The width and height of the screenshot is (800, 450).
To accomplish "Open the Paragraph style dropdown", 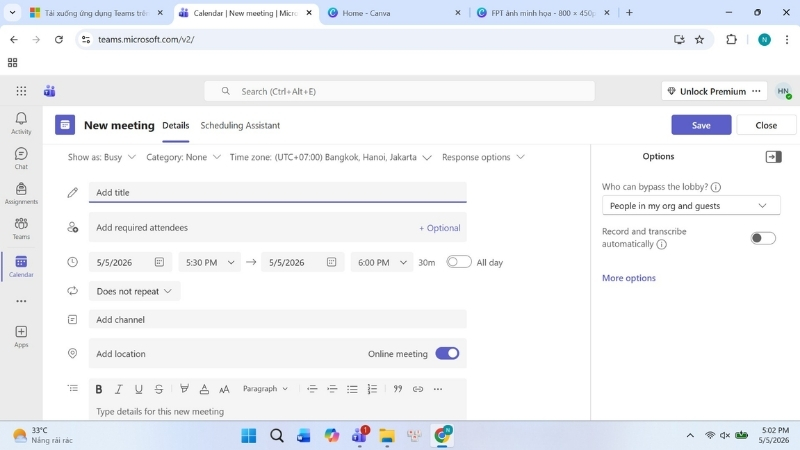I will [265, 389].
